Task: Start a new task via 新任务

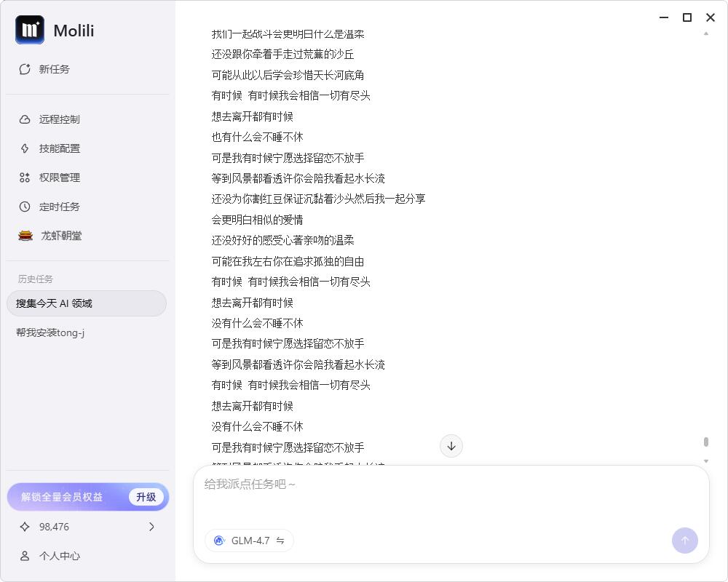Action: (x=54, y=69)
